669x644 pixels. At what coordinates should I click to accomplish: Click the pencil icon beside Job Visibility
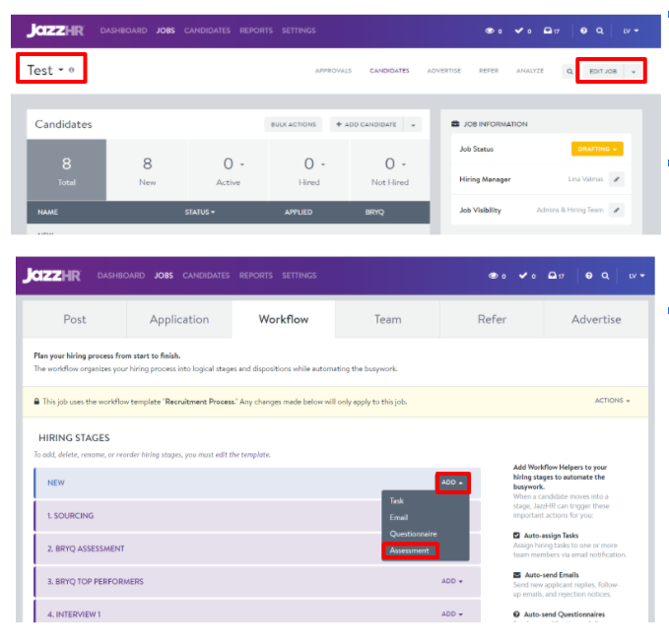616,210
